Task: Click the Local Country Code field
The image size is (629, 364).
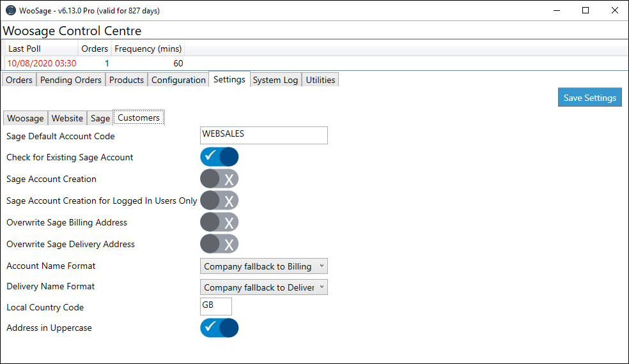Action: pyautogui.click(x=216, y=307)
